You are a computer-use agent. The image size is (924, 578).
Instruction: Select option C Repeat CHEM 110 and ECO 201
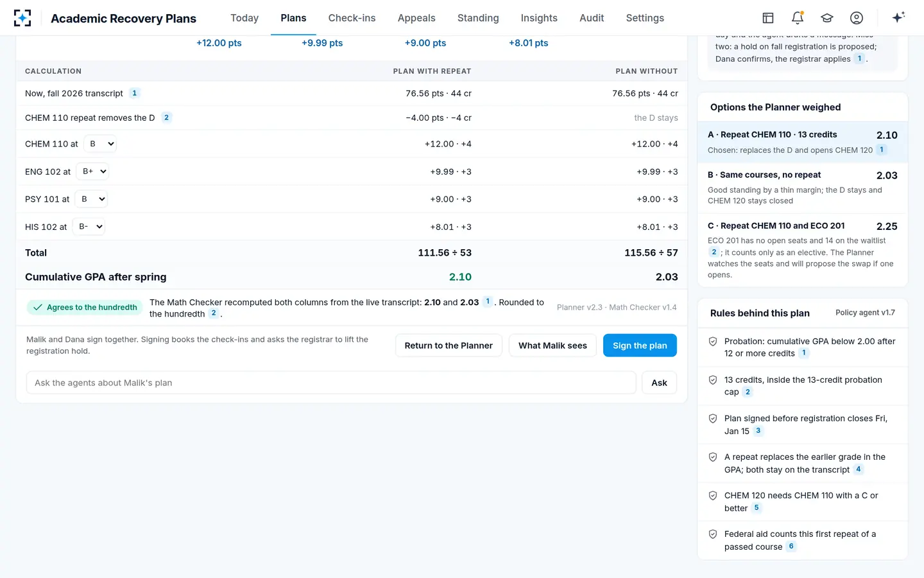(802, 250)
